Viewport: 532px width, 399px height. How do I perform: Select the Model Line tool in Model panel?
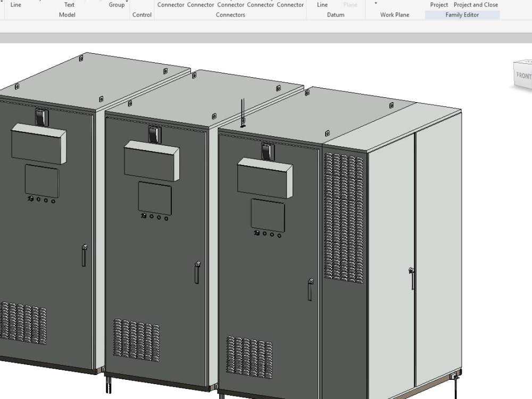15,4
